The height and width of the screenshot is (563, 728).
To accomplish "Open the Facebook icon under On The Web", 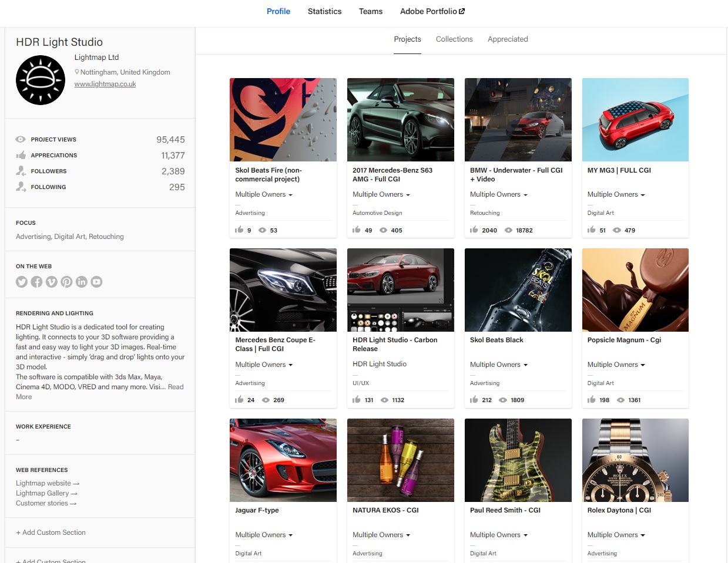I will point(36,282).
